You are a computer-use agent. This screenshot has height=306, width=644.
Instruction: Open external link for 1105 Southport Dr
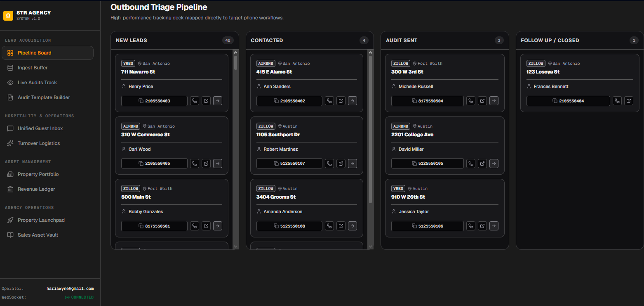[341, 164]
